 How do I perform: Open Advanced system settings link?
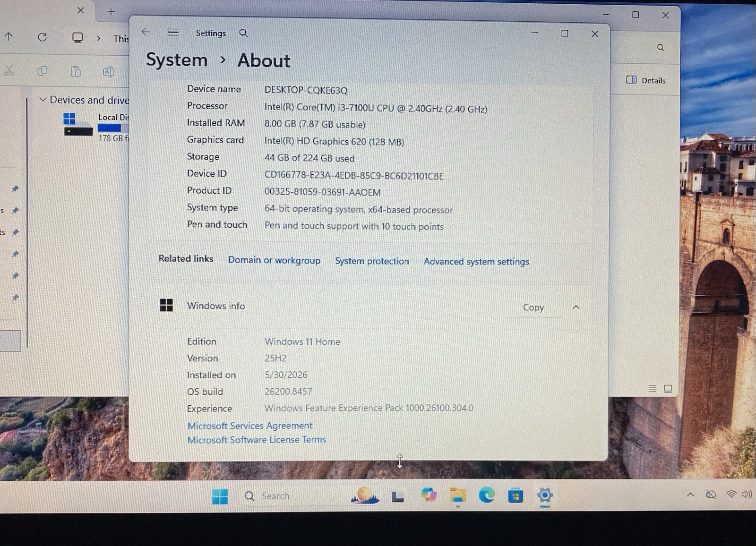click(476, 262)
